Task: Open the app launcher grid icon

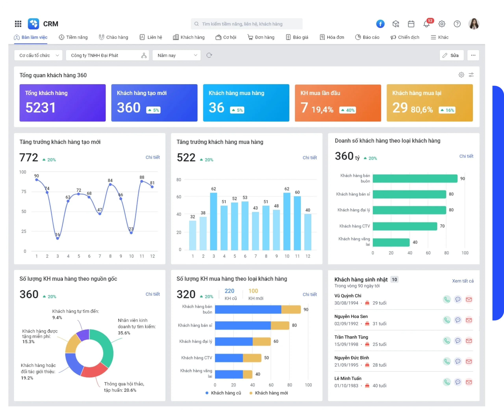Action: [x=18, y=24]
